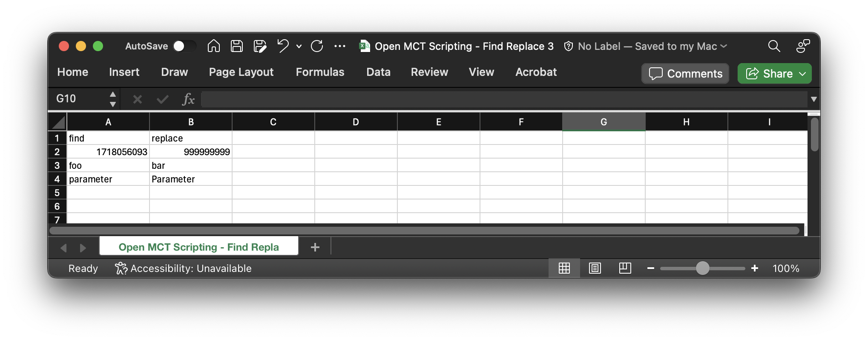The width and height of the screenshot is (868, 341).
Task: Select the View tab
Action: coord(481,72)
